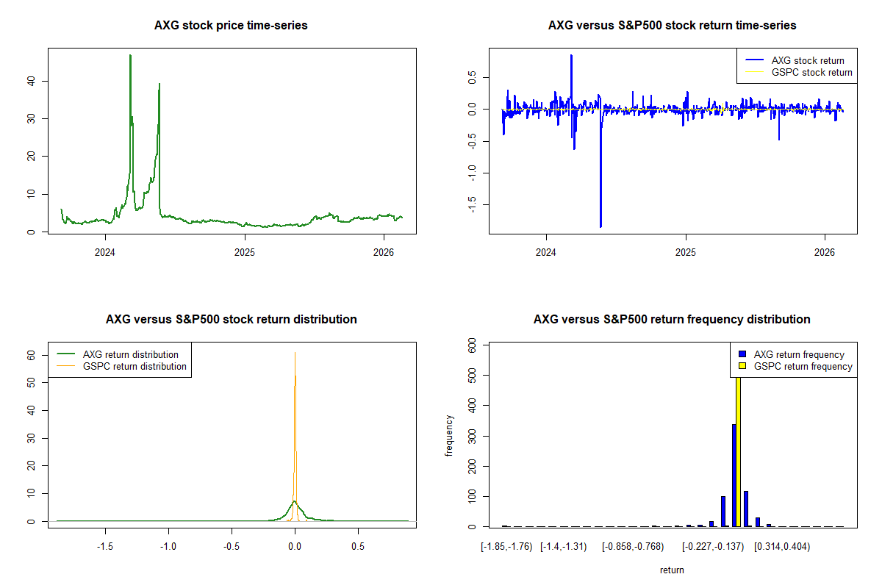Click the tall yellow GSPC frequency bar
The image size is (882, 588).
tap(738, 452)
